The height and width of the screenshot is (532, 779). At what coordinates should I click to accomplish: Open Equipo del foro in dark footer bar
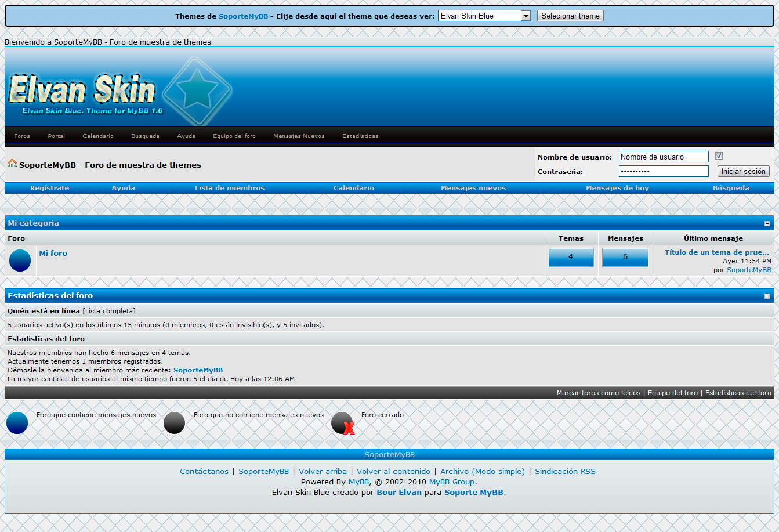[673, 393]
